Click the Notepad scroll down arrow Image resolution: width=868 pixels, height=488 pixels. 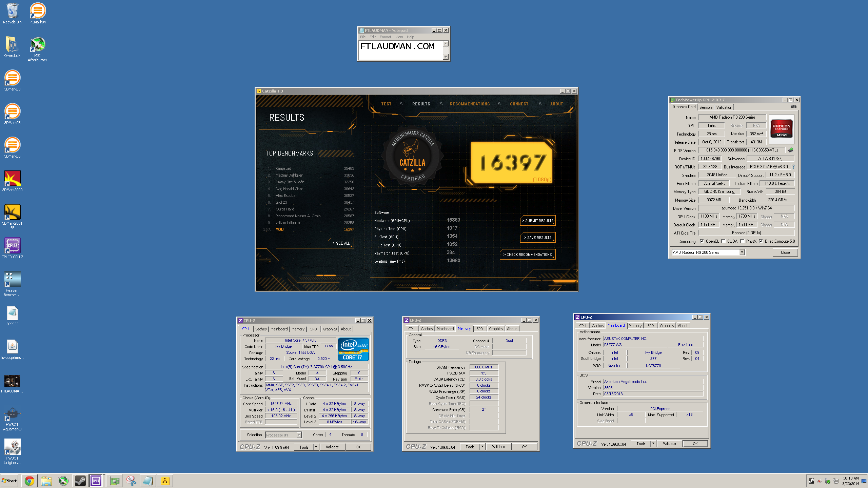tap(446, 57)
